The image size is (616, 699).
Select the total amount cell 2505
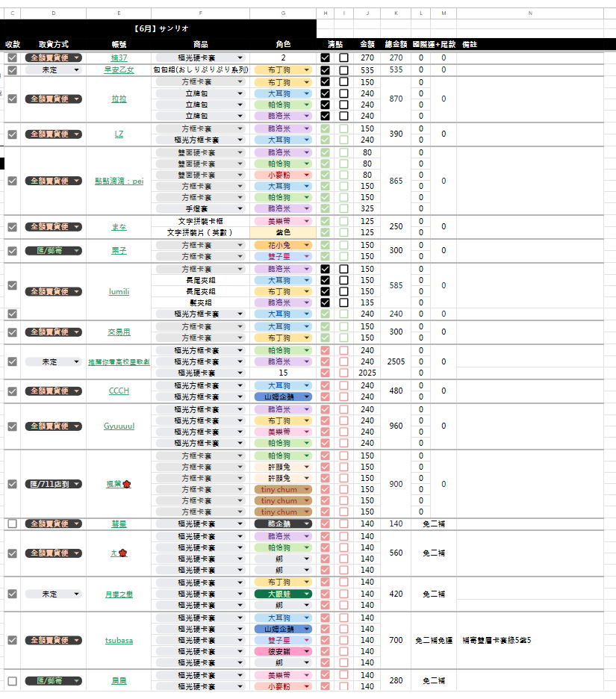(396, 361)
